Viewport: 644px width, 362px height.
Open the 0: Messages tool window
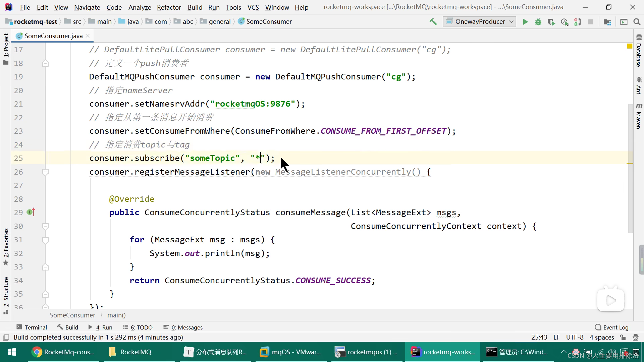click(x=183, y=327)
